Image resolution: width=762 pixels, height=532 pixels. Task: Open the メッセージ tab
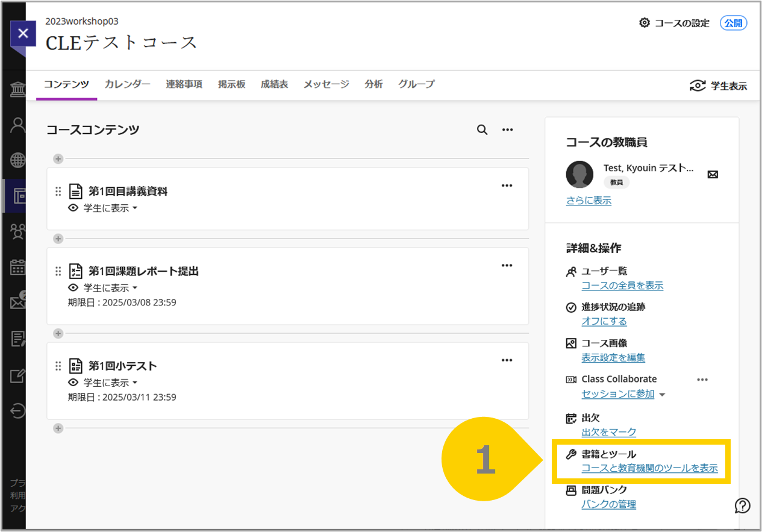pos(326,84)
